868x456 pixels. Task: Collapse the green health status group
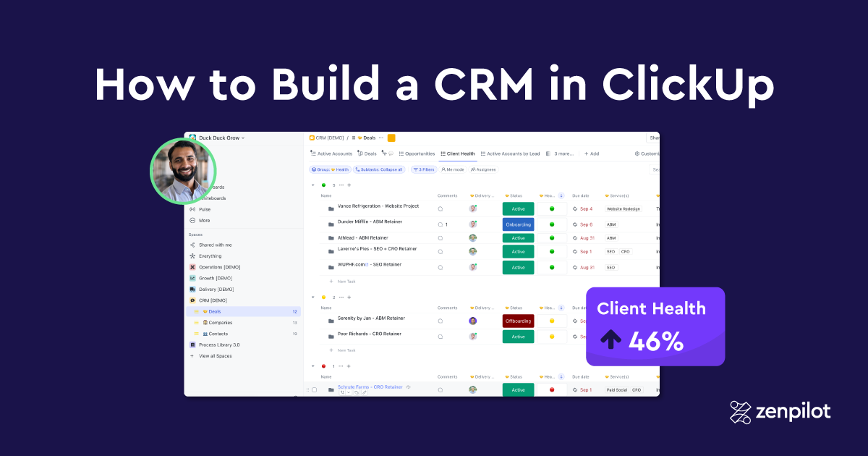tap(312, 185)
